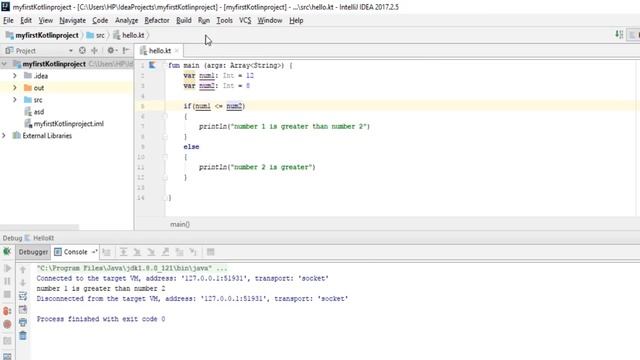Open the Run menu
The image size is (640, 360).
point(204,20)
